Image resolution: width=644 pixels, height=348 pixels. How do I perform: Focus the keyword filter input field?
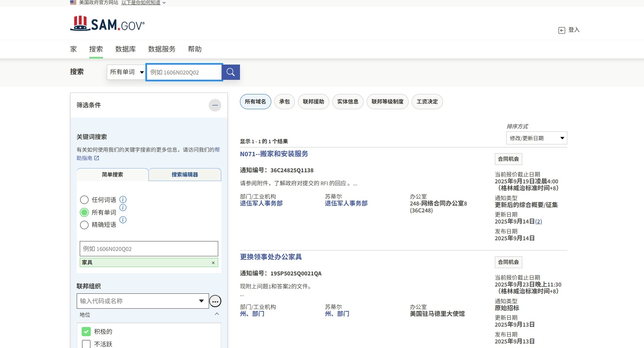[x=149, y=249]
